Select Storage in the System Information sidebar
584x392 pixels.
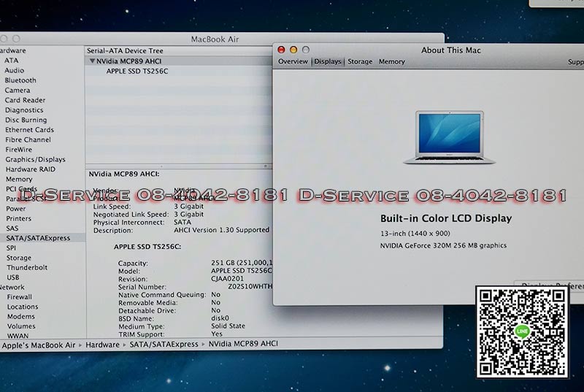19,258
